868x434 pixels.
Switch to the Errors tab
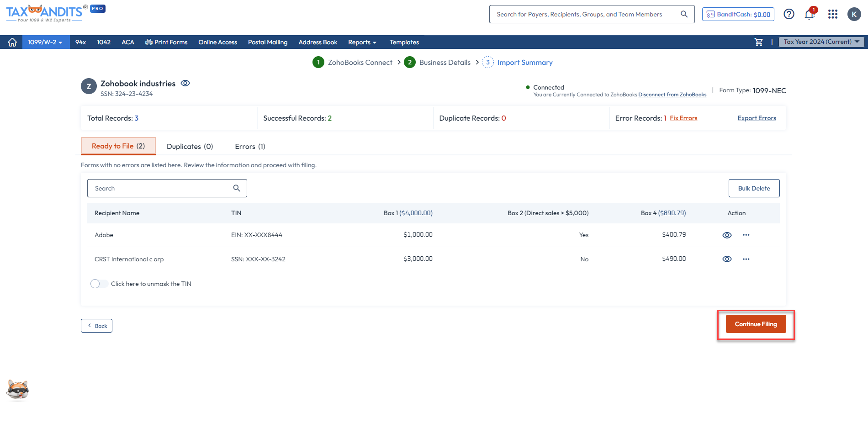250,146
